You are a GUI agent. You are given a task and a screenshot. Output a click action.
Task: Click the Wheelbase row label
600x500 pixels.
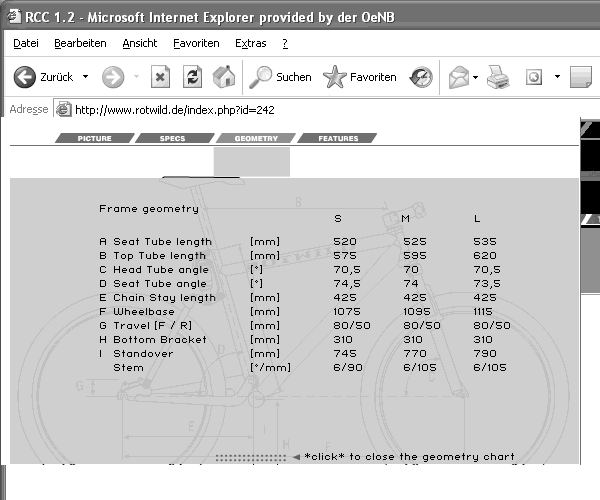coord(144,312)
